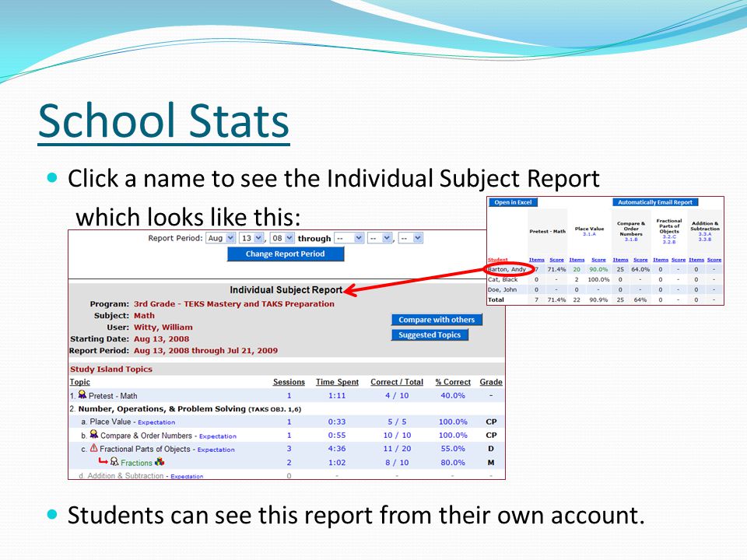Open the 3.1.B standard link under Compare & Order
Viewport: 747px width, 560px height.
(631, 239)
